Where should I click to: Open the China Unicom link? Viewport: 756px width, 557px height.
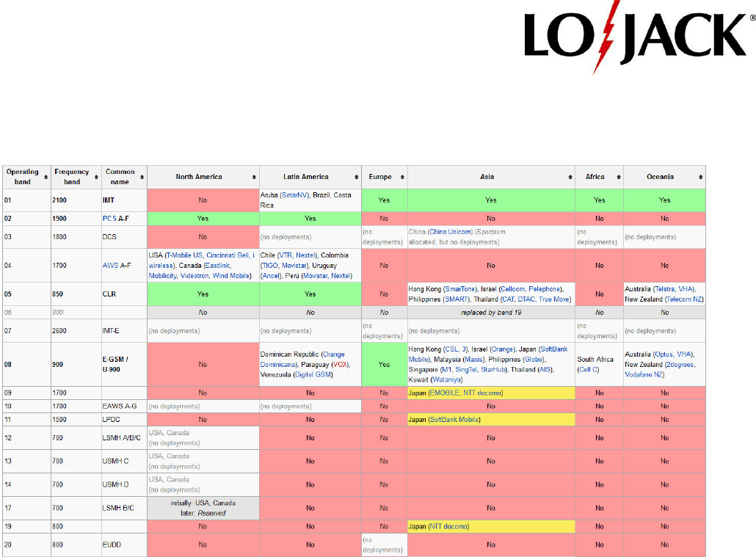click(x=451, y=231)
